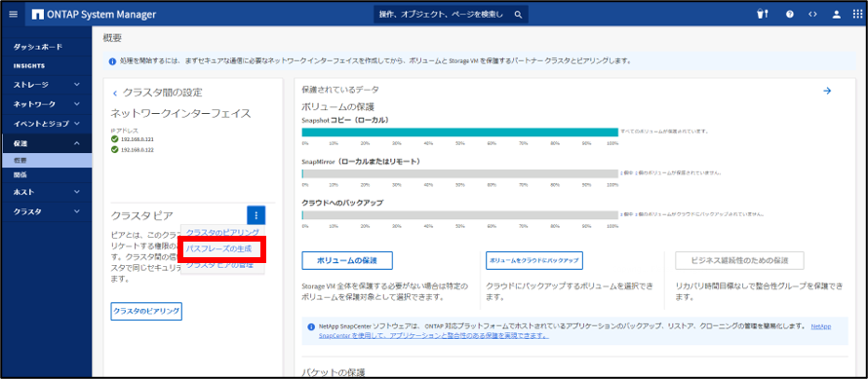Open the API log code brackets icon
Viewport: 868px width, 379px height.
click(x=812, y=15)
